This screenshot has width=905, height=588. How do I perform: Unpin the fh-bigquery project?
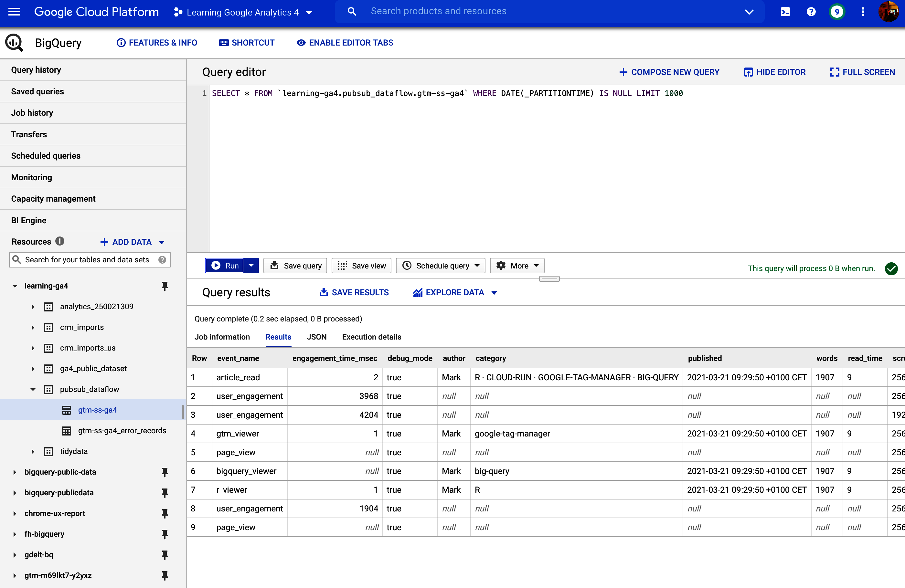[x=165, y=534]
